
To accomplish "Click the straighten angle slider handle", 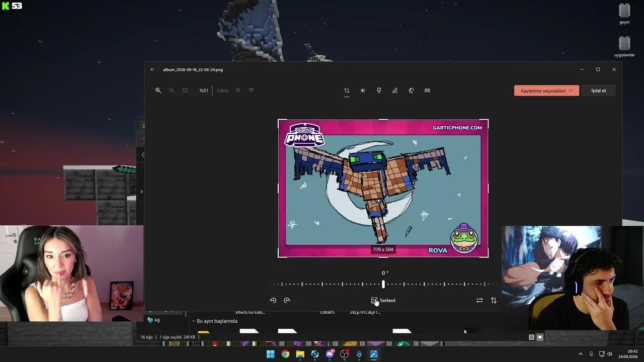I will coord(383,284).
